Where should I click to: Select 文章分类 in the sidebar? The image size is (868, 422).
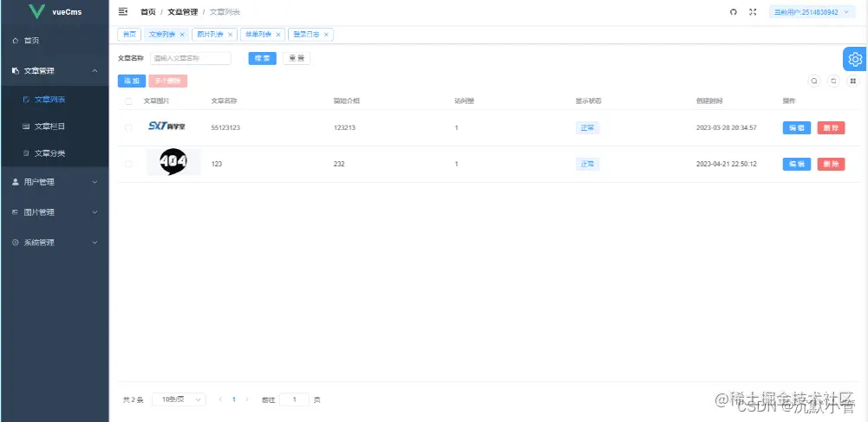[x=55, y=153]
